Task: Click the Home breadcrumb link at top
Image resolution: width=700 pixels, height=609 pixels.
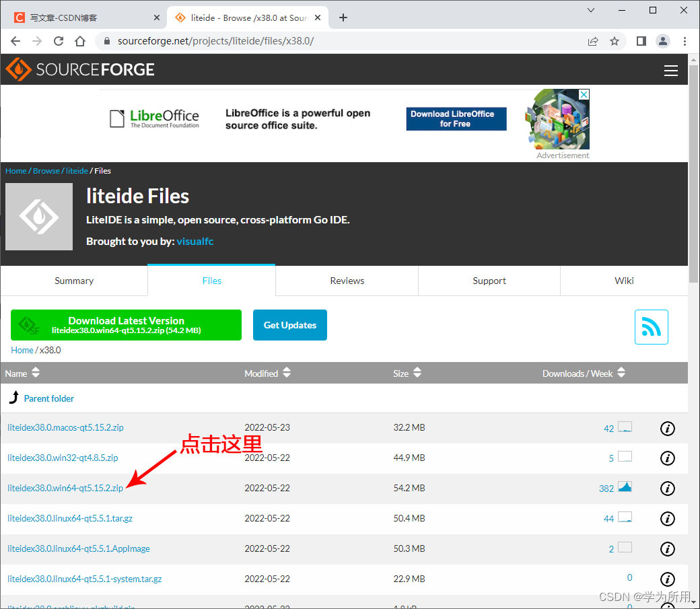Action: pyautogui.click(x=15, y=171)
